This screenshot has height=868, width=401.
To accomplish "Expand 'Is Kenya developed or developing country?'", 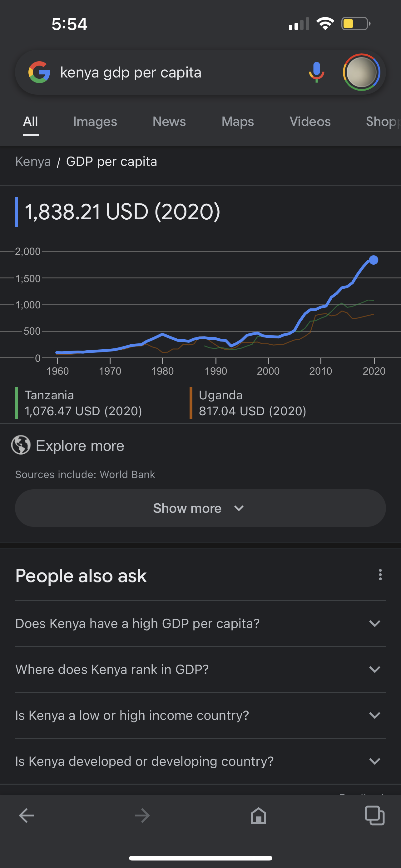I will point(200,761).
